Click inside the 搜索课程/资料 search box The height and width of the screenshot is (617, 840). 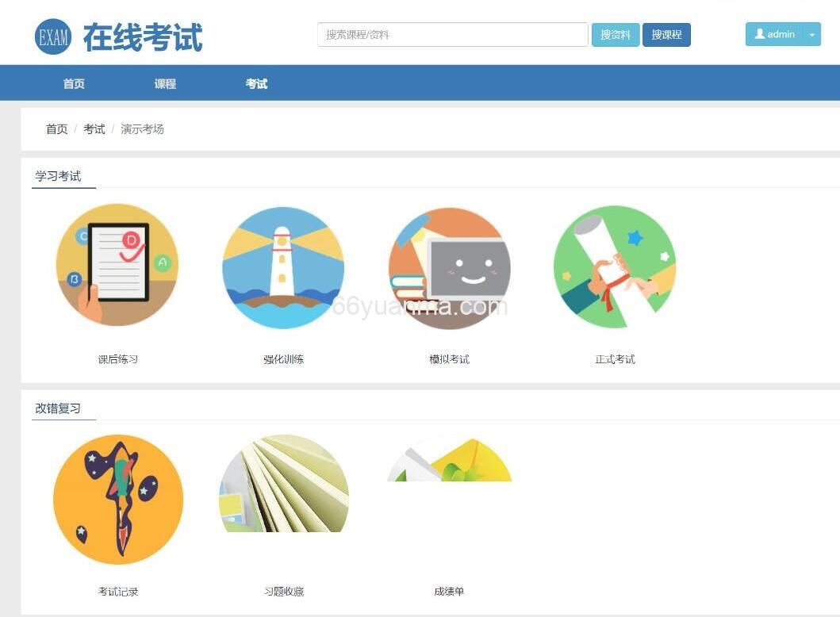(452, 34)
